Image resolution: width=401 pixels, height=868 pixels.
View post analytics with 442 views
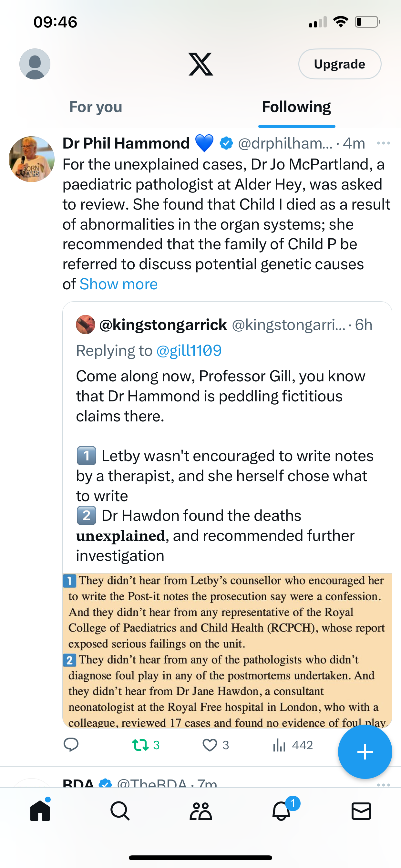click(x=293, y=745)
